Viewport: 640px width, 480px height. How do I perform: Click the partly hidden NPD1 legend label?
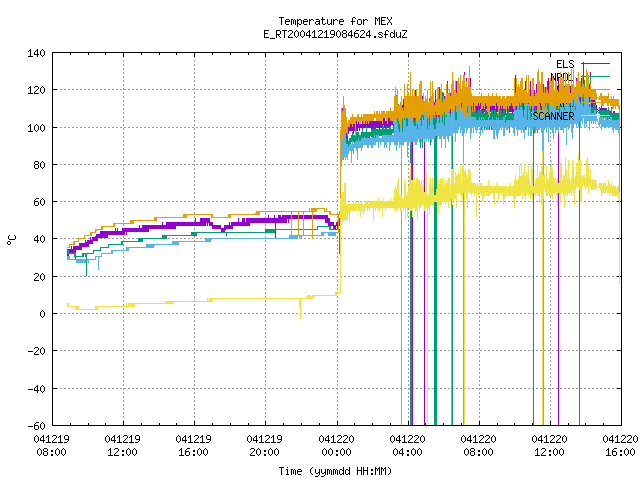tap(562, 77)
